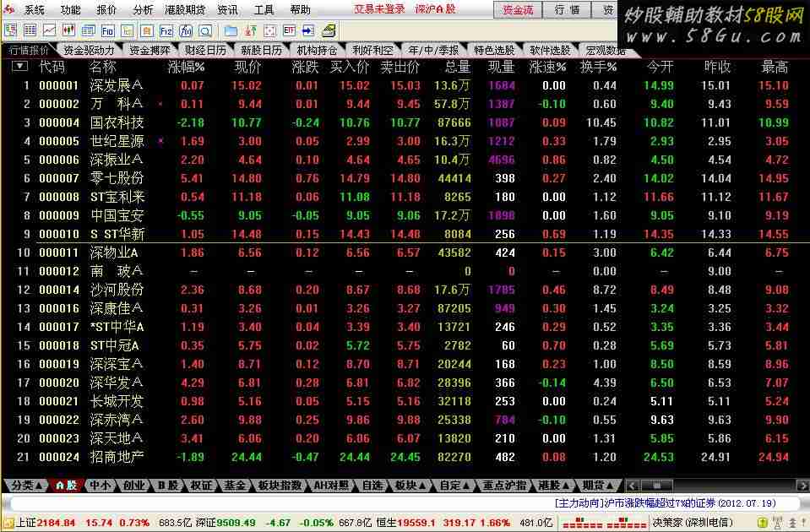Select the 创业 bottom tab

133,486
